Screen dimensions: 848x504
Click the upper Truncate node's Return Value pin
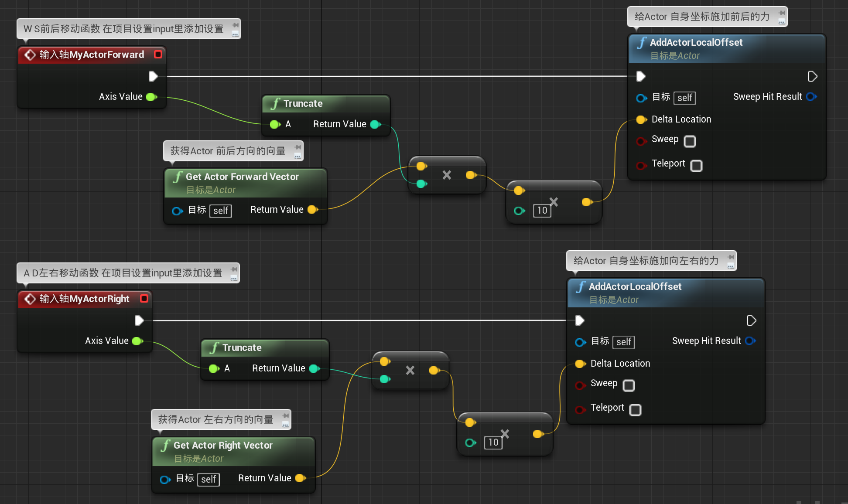tap(375, 124)
